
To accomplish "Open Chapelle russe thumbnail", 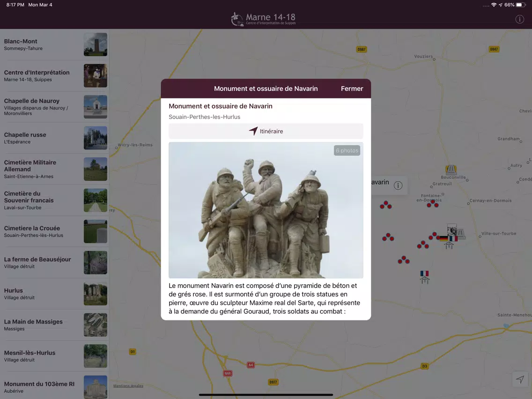I will pyautogui.click(x=96, y=138).
